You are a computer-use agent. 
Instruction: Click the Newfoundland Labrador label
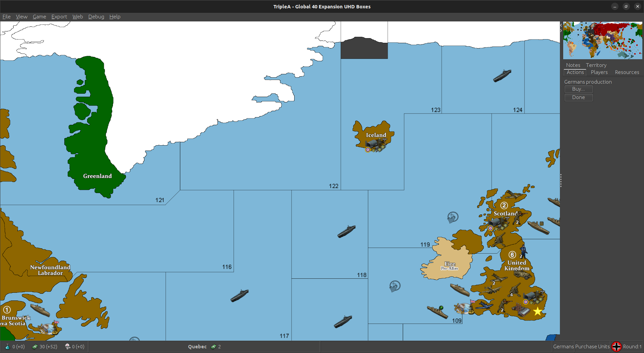50,270
